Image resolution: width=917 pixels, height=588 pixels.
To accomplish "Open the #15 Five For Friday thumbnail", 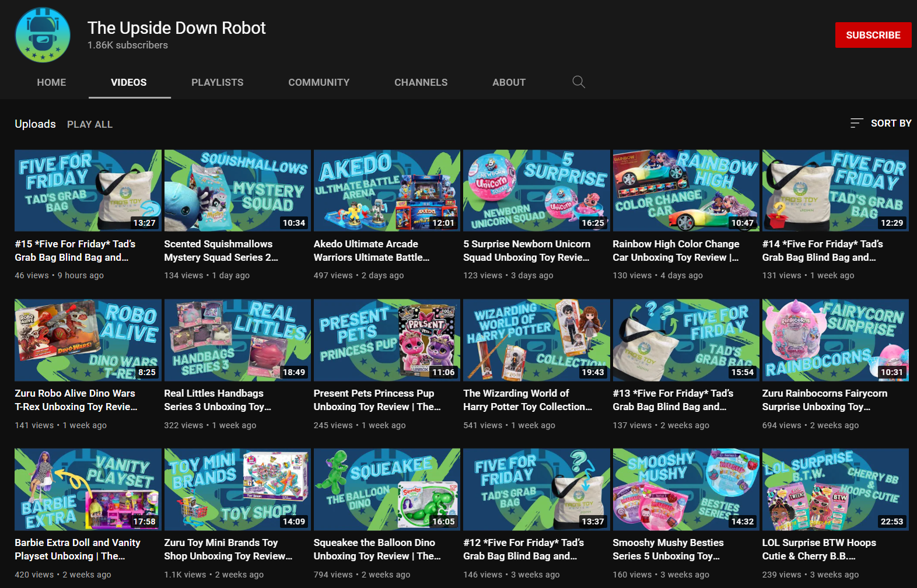I will (88, 190).
